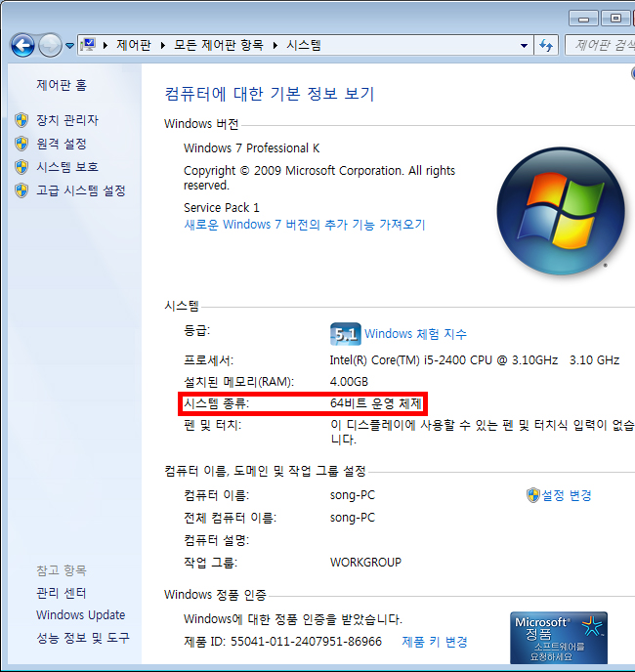Screen dimensions: 635x672
Task: Click 제품 키 변경 link
Action: (x=435, y=642)
